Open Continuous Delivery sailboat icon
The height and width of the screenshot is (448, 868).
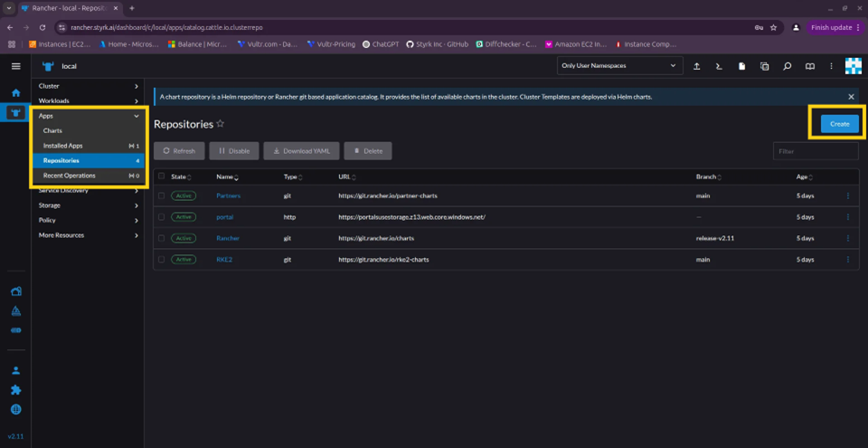tap(16, 310)
